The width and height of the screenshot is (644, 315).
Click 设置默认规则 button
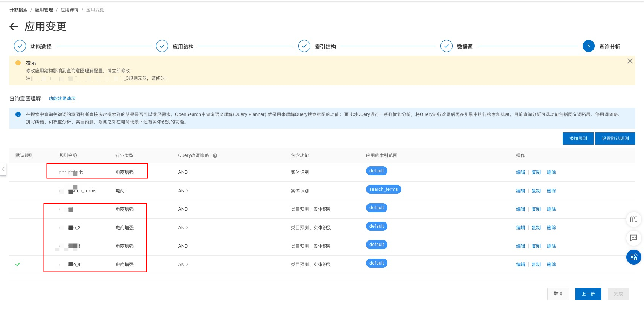point(615,138)
